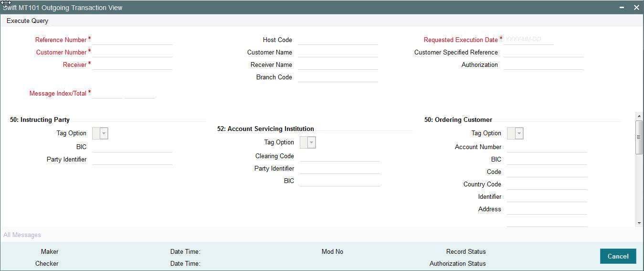Minimize the MT101 Transaction View window

click(x=622, y=7)
